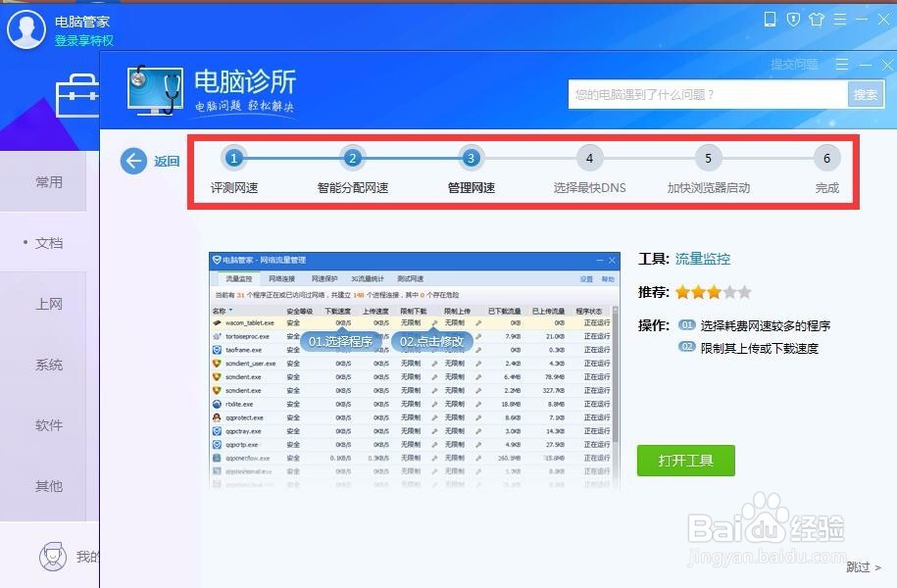Open the main hamburger menu
The image size is (897, 588).
(x=840, y=19)
